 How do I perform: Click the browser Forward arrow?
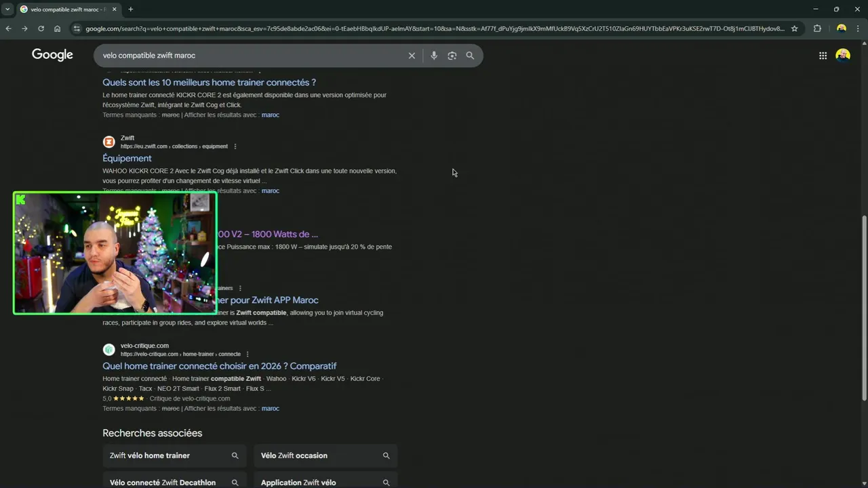click(x=24, y=28)
